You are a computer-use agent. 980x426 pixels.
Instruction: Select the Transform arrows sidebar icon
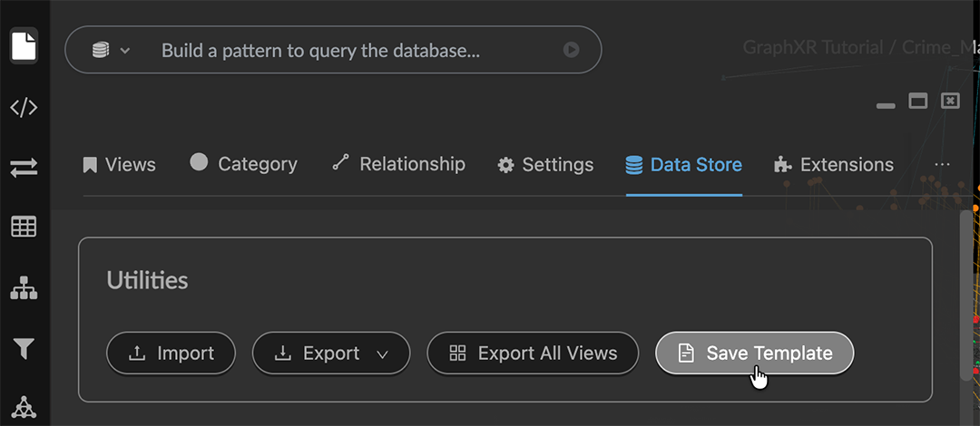pyautogui.click(x=24, y=168)
